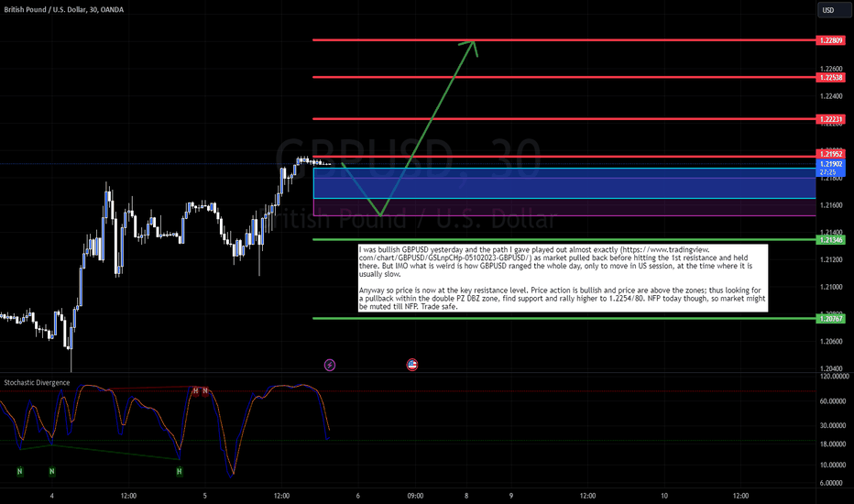Select the red horizontal line at 1.22538
The image size is (854, 504).
(564, 77)
